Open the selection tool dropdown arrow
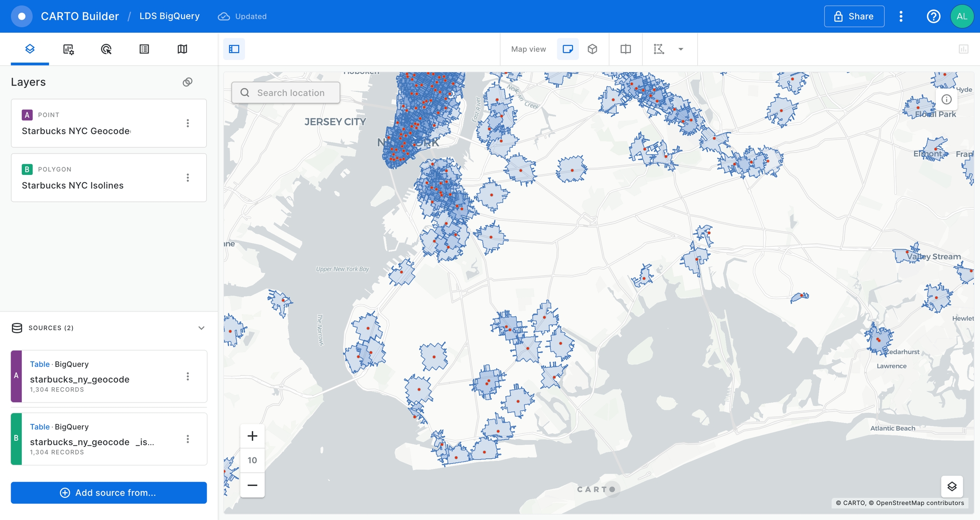 (x=681, y=49)
